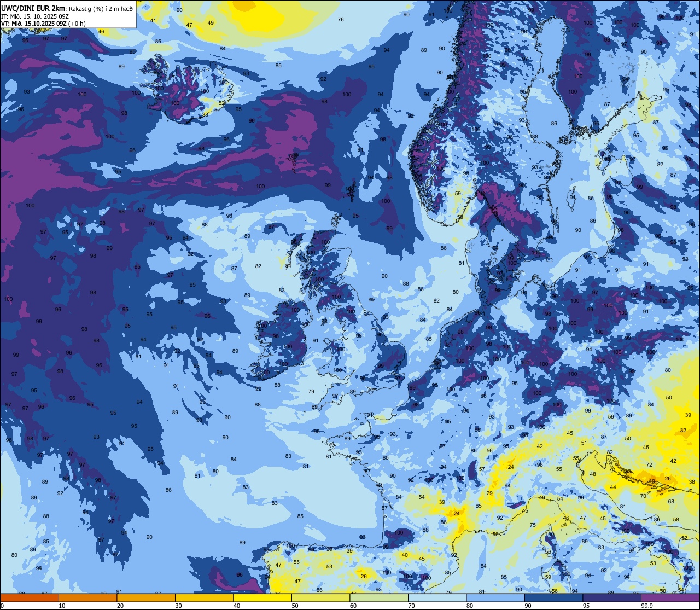Viewport: 700px width, 610px height.
Task: Click the '72' humidity value in the Balkans
Action: point(649,464)
